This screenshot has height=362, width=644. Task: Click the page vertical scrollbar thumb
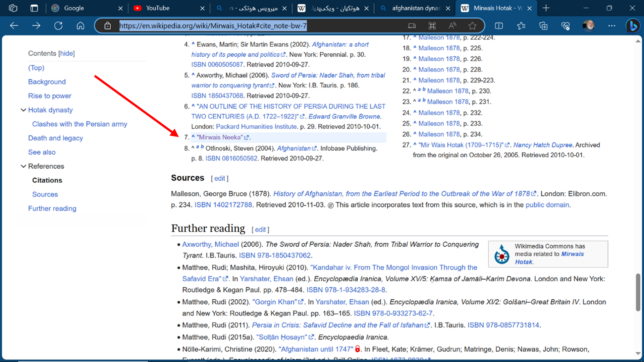(638, 292)
